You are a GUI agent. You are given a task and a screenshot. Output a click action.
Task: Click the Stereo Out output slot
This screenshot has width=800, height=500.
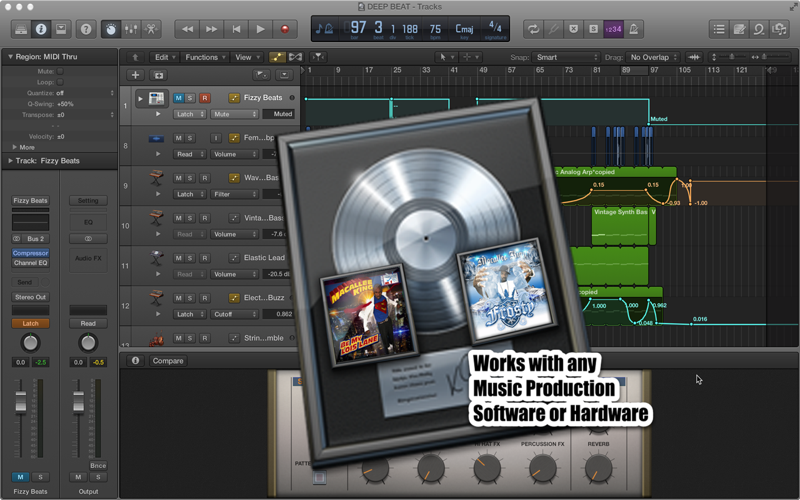(x=31, y=297)
